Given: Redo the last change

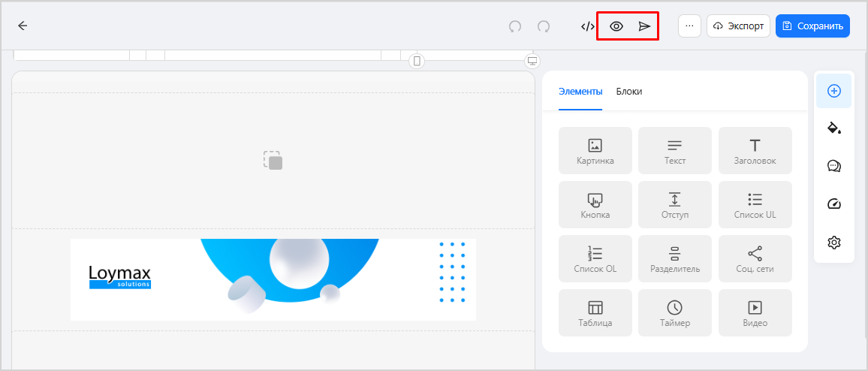Looking at the screenshot, I should coord(544,26).
